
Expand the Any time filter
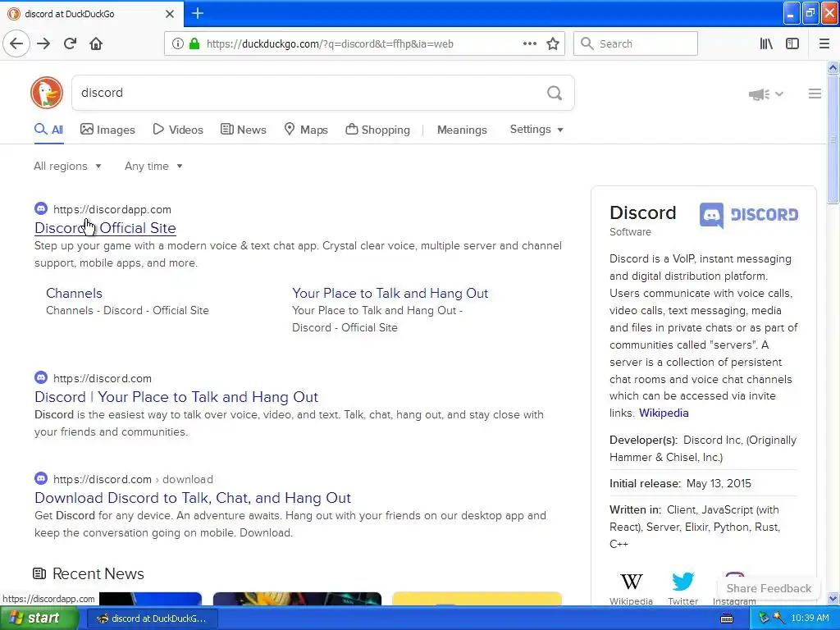click(x=153, y=166)
